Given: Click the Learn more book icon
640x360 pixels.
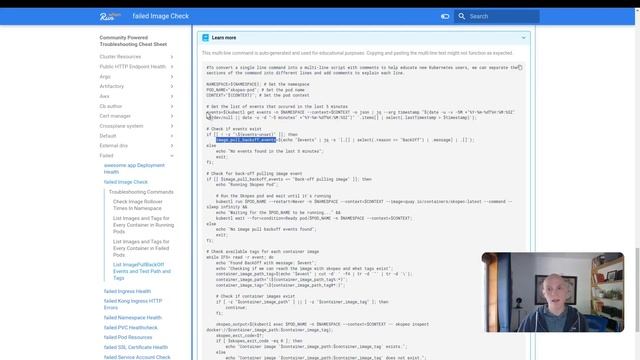Looking at the screenshot, I should coord(206,38).
